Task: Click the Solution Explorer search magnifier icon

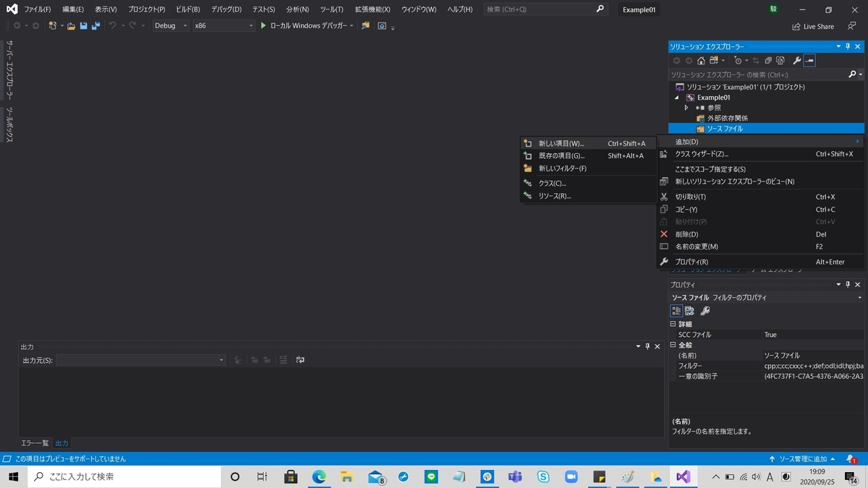Action: point(852,74)
